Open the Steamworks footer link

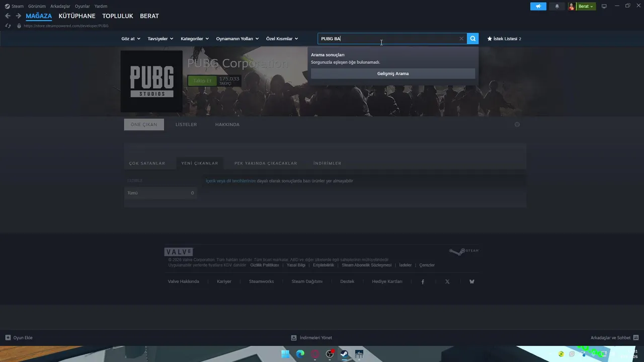click(x=262, y=282)
